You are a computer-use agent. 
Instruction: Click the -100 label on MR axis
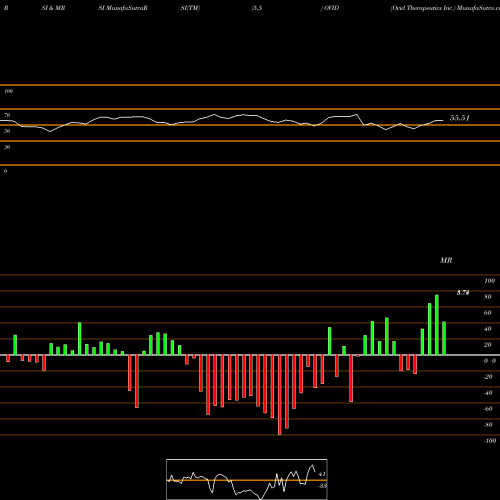(x=490, y=441)
